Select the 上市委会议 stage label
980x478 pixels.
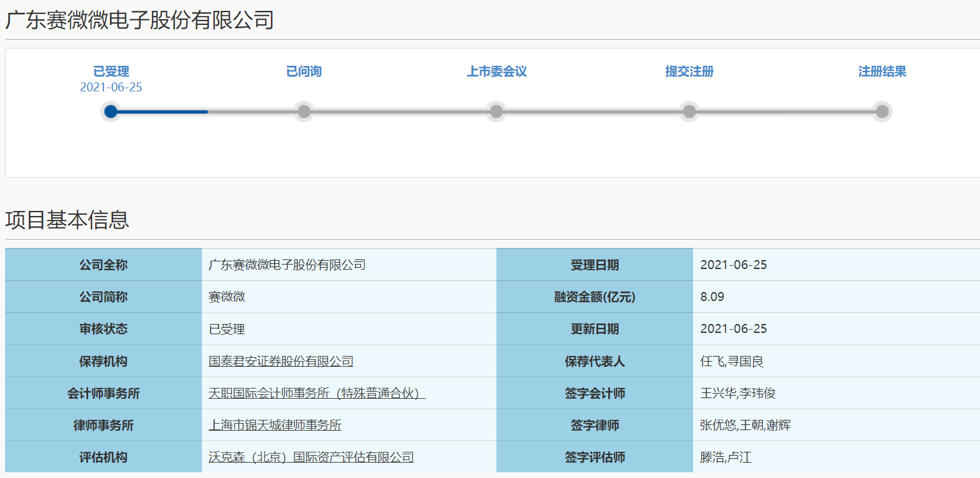496,72
